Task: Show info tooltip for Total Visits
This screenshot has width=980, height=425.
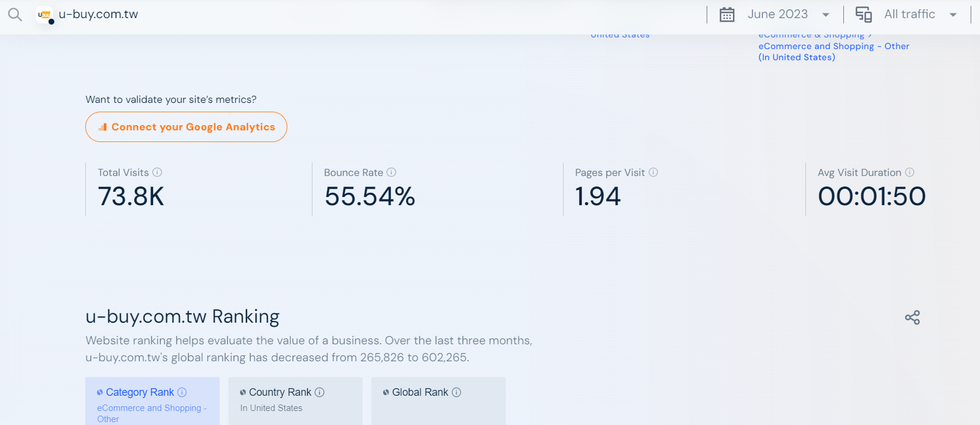Action: point(157,172)
